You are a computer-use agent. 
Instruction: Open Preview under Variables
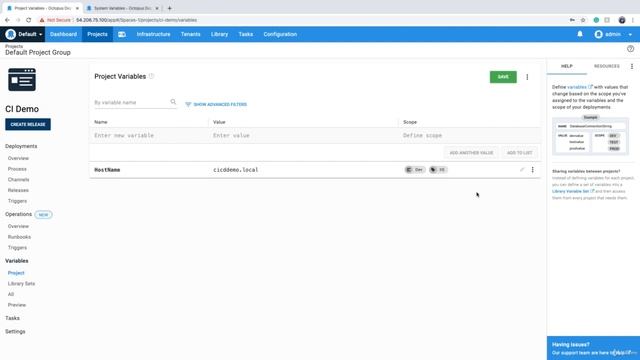[17, 305]
